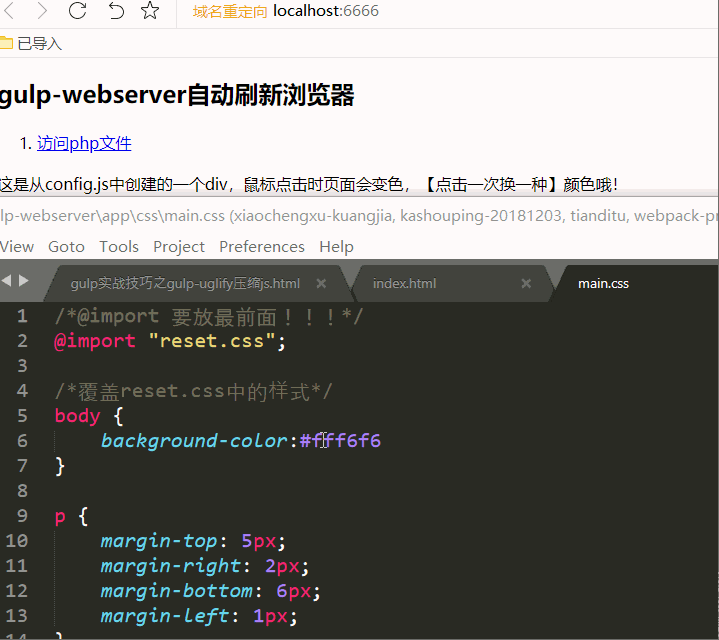Viewport: 719px width, 640px height.
Task: Bookmark page with the star icon
Action: pos(150,11)
